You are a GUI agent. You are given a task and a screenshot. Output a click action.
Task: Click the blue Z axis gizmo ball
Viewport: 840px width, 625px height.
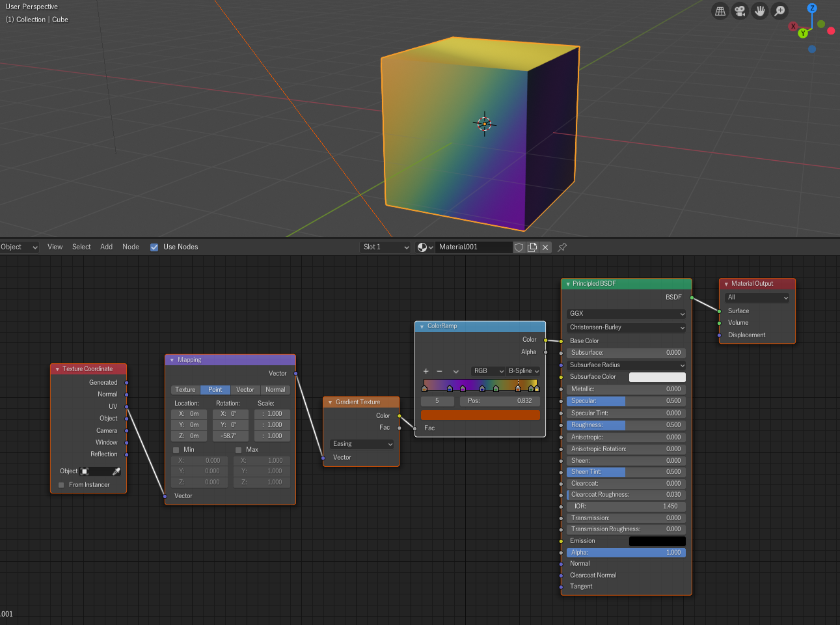pos(812,8)
